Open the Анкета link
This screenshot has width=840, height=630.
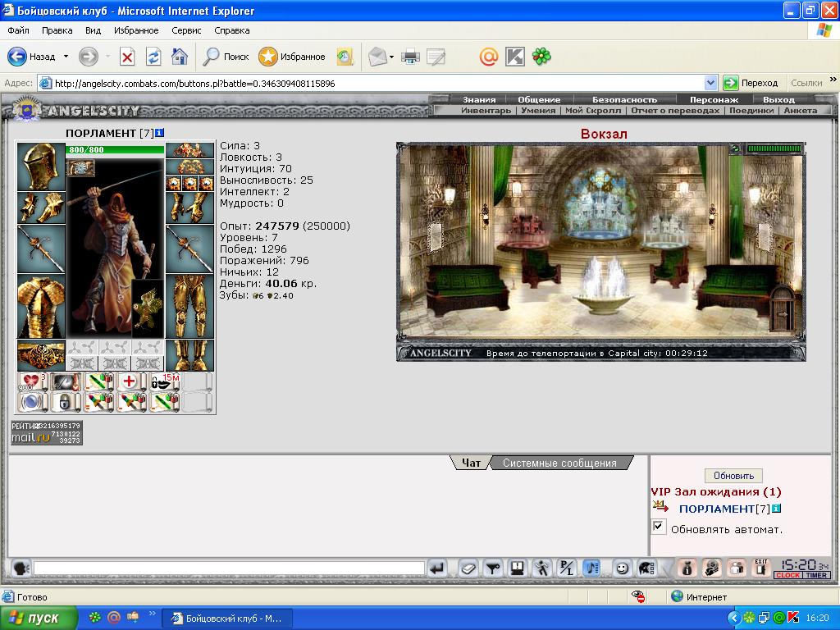click(x=801, y=111)
